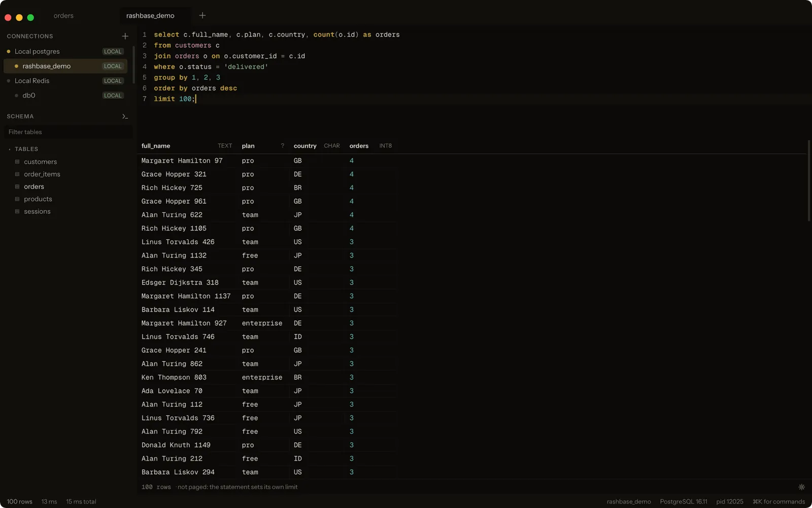
Task: Click line number 5 in editor gutter
Action: (x=145, y=77)
